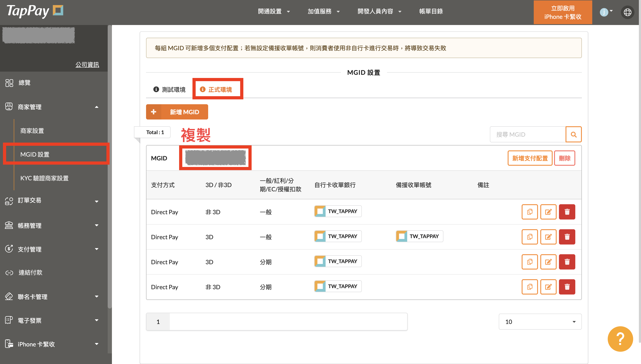
Task: Click the 新增 MGID button
Action: tap(177, 112)
